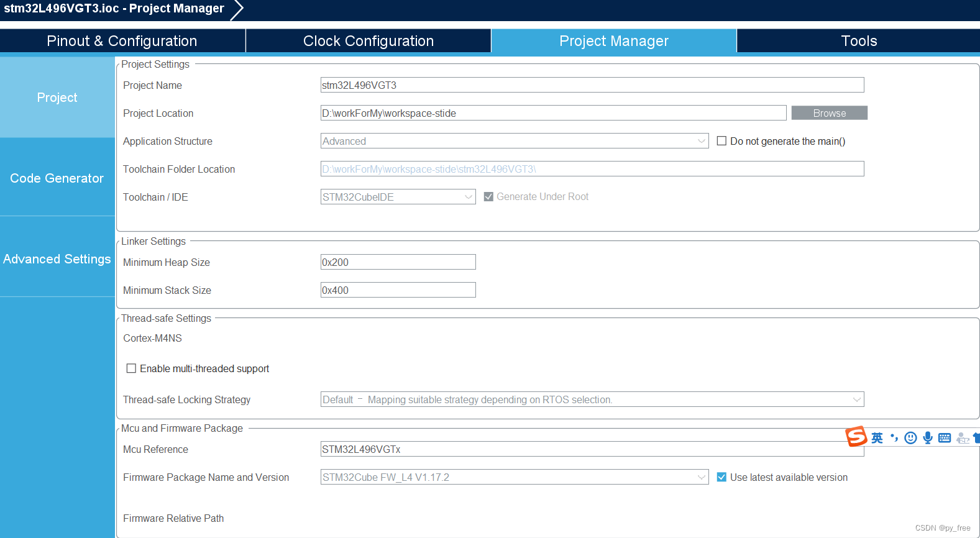This screenshot has height=538, width=980.
Task: Toggle the Sogou English/Chinese mode indicator
Action: coord(877,438)
